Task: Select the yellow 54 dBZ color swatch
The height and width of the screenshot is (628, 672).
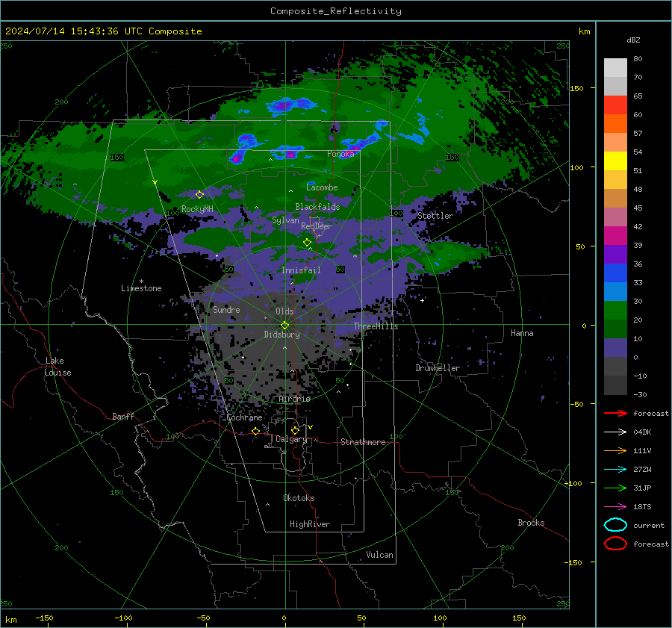Action: click(615, 161)
